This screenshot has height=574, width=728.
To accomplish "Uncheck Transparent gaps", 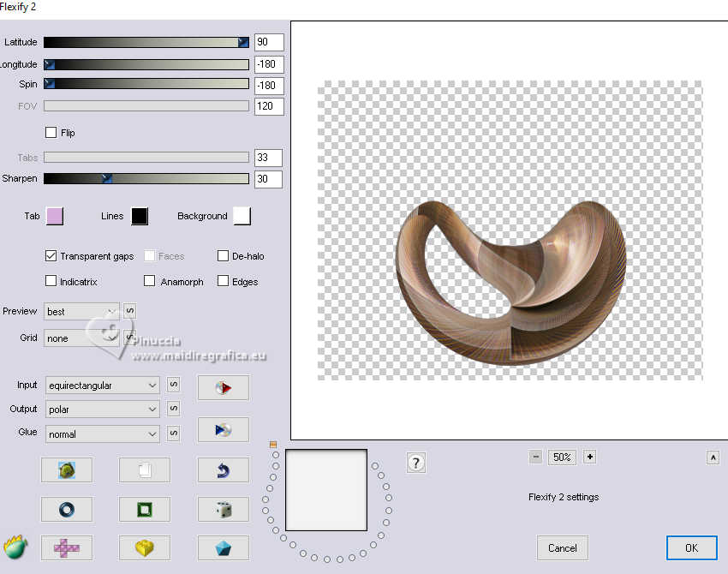I will (51, 256).
